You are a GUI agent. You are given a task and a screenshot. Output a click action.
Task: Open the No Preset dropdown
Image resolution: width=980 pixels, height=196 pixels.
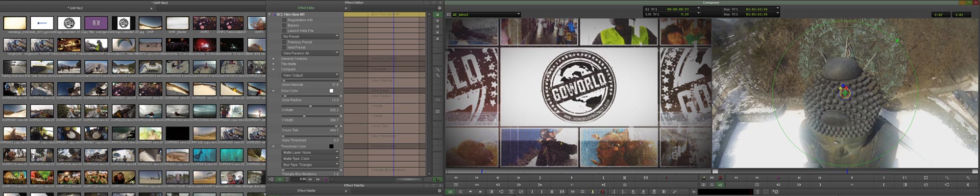coord(310,36)
